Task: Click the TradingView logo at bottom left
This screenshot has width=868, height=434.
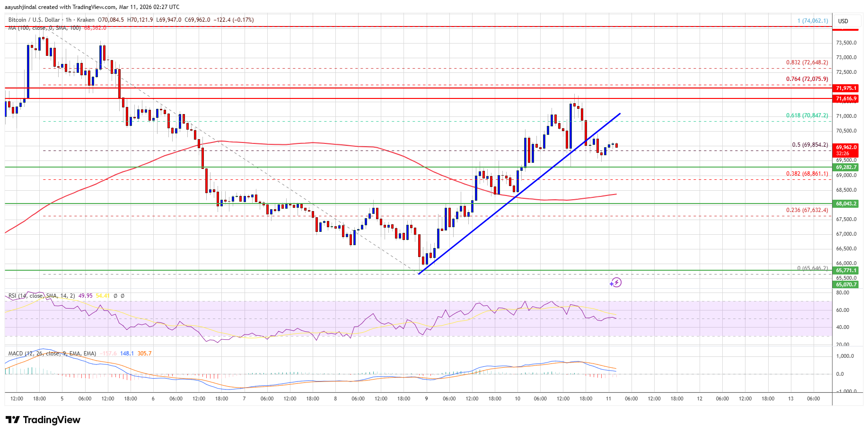Action: (43, 420)
